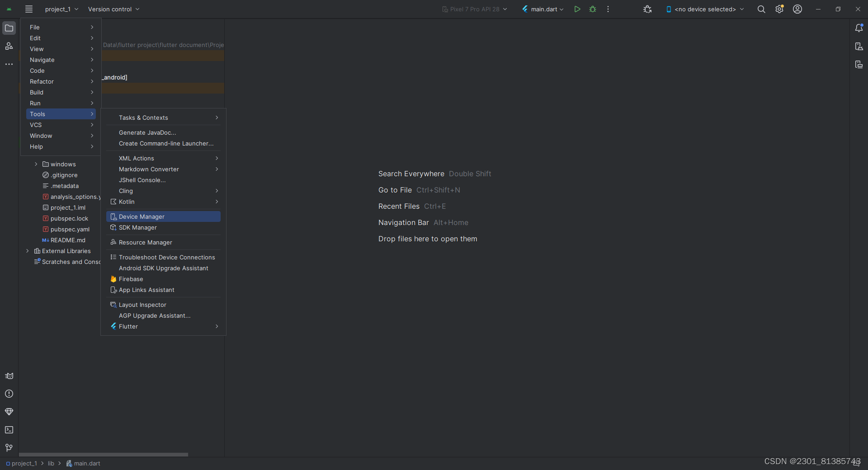Open the no device selected dropdown
868x470 pixels.
[705, 9]
